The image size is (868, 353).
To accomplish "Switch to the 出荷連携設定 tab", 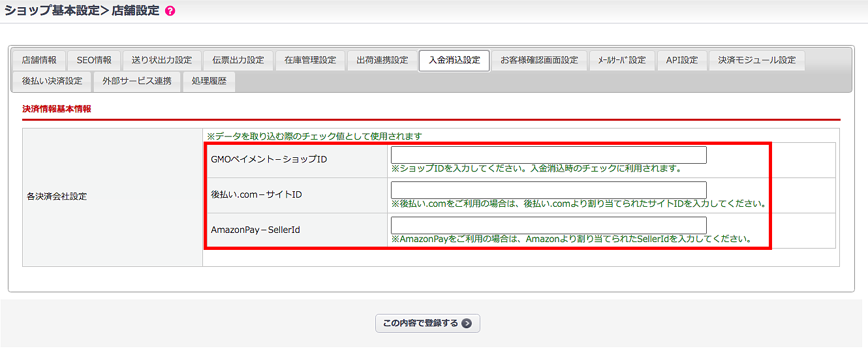I will pos(382,60).
